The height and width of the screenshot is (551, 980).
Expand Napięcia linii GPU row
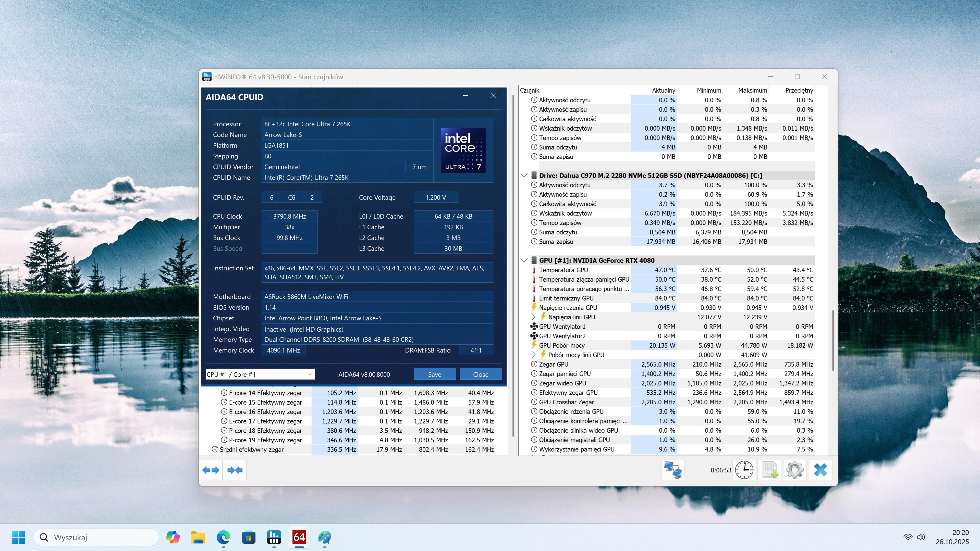point(533,317)
